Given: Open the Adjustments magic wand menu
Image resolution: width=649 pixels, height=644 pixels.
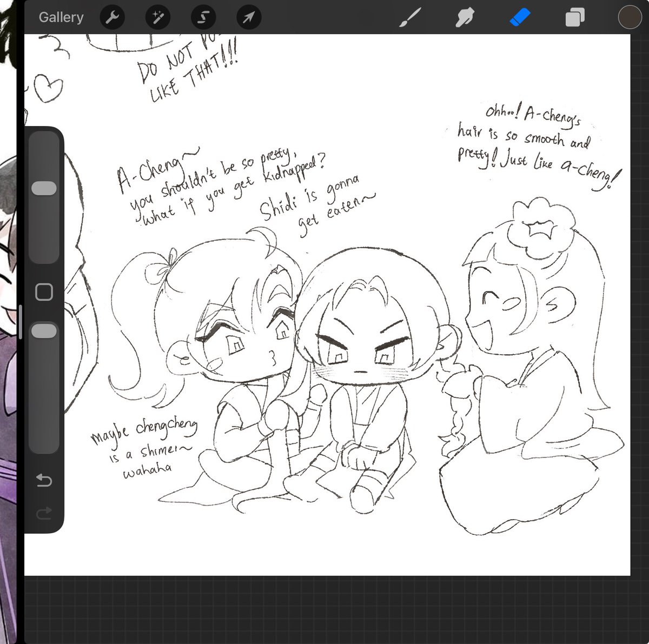Looking at the screenshot, I should [x=158, y=18].
